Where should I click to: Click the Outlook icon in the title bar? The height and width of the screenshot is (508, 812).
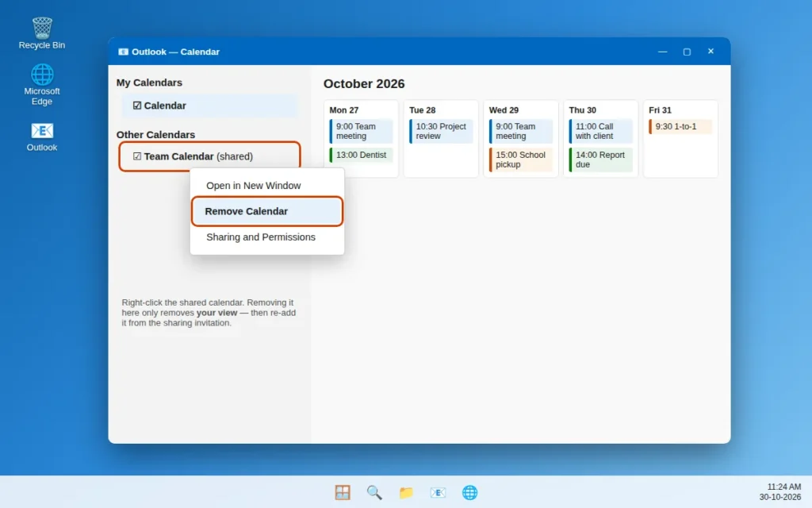click(x=123, y=52)
